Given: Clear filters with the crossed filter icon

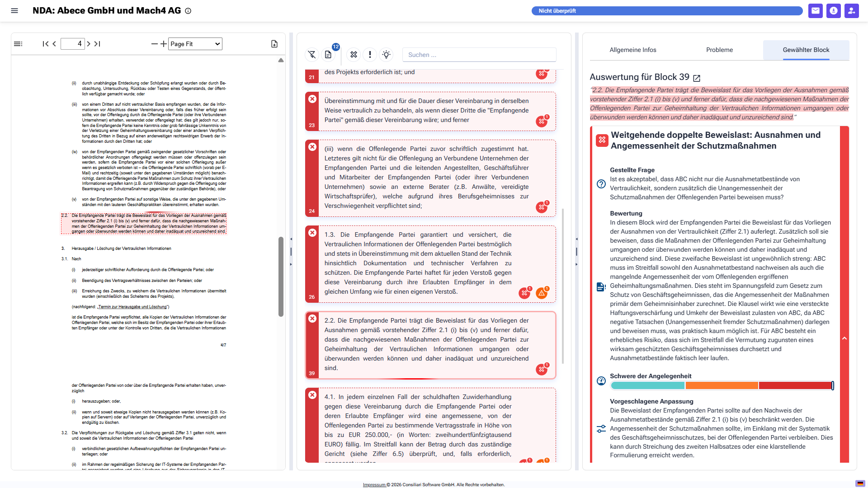Looking at the screenshot, I should click(312, 55).
